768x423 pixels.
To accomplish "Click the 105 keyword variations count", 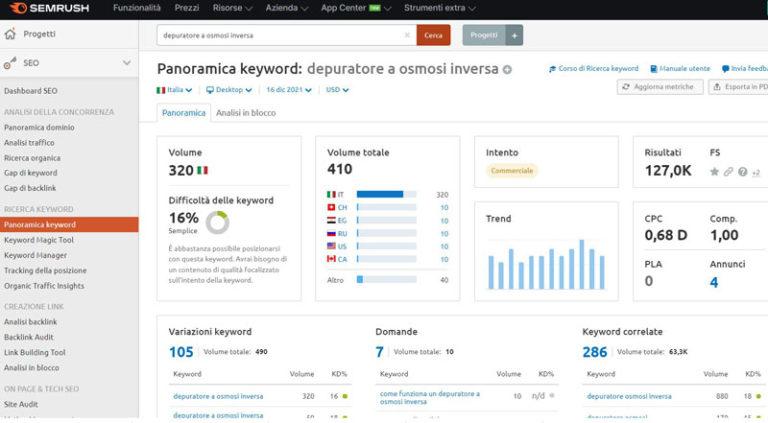I will (181, 352).
